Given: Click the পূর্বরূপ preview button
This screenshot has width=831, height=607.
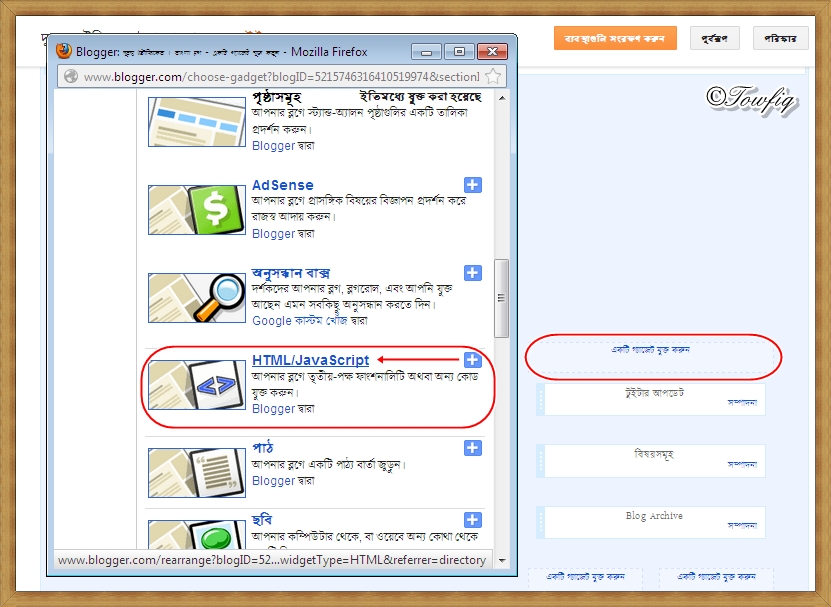Looking at the screenshot, I should coord(714,38).
